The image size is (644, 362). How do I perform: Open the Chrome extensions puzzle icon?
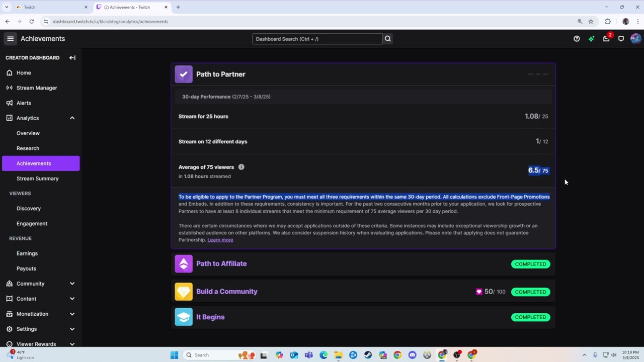point(608,22)
